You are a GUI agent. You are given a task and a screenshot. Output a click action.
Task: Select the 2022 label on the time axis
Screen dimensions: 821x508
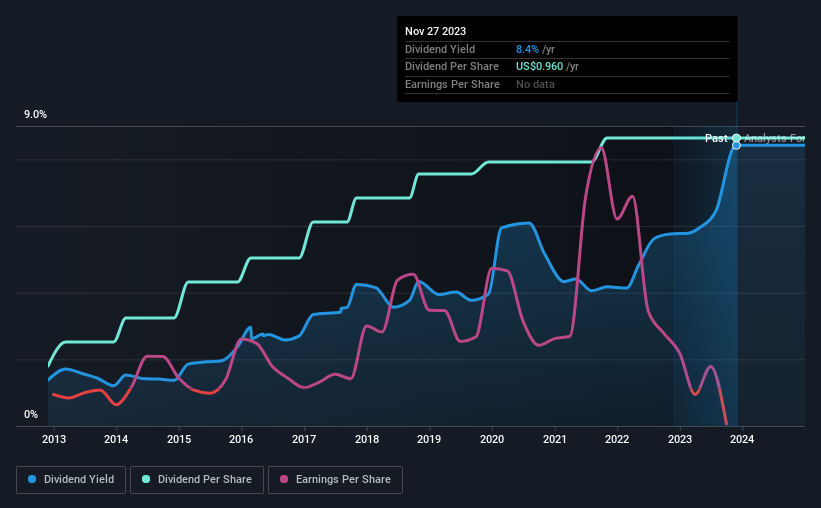click(x=617, y=439)
